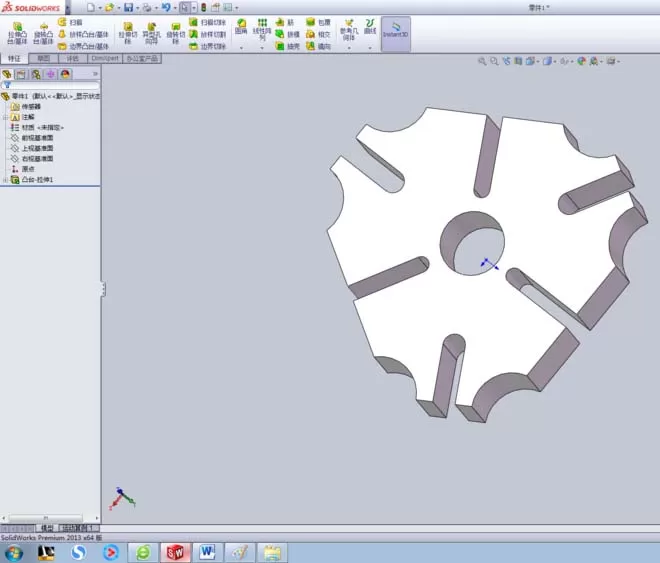Expand the 凸台-拉伸1 feature node

coord(5,180)
